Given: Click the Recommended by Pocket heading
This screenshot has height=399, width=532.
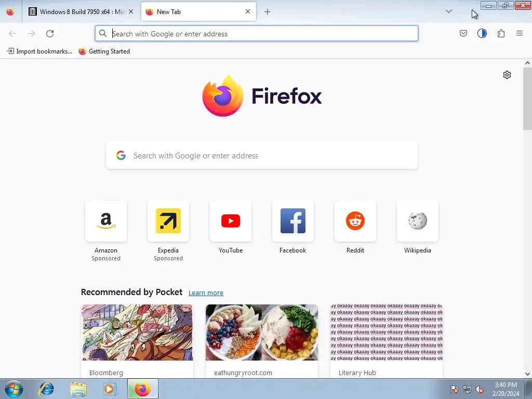Looking at the screenshot, I should point(131,292).
